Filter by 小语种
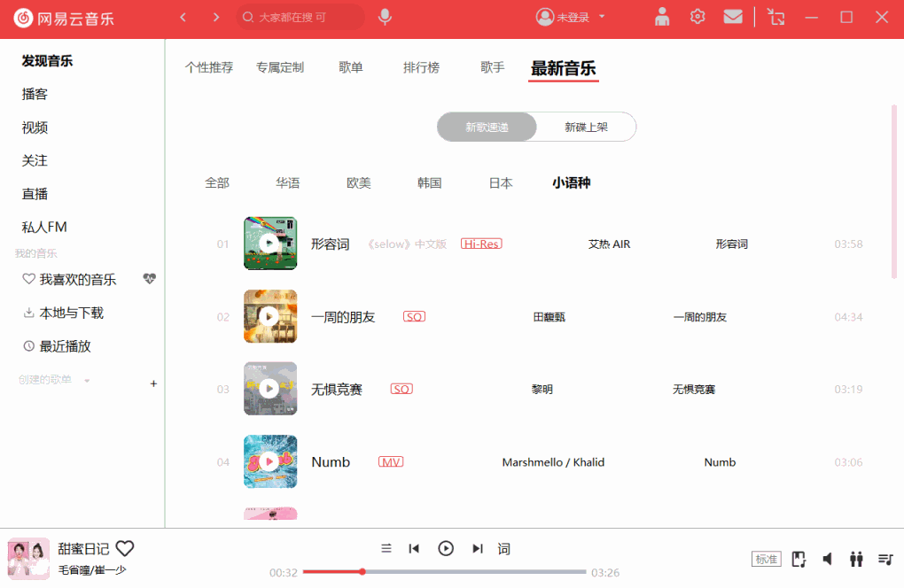The height and width of the screenshot is (588, 904). tap(572, 183)
